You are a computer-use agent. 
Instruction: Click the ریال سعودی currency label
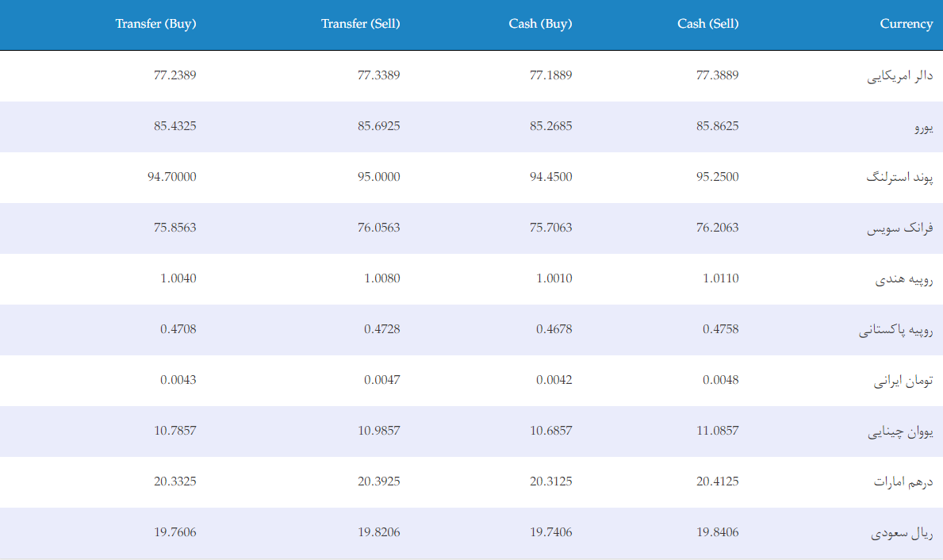(902, 533)
